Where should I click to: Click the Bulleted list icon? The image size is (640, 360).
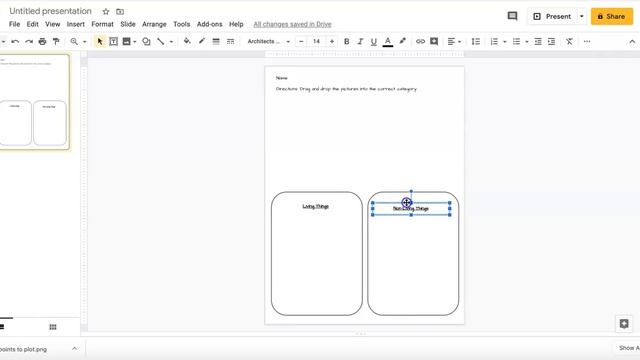[x=516, y=42]
